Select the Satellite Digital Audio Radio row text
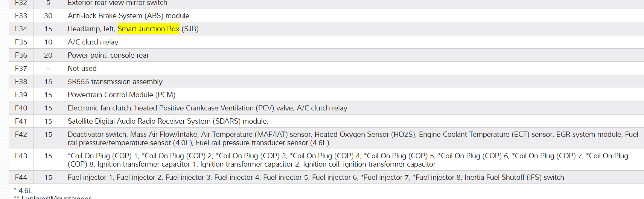The height and width of the screenshot is (199, 644). coord(168,121)
